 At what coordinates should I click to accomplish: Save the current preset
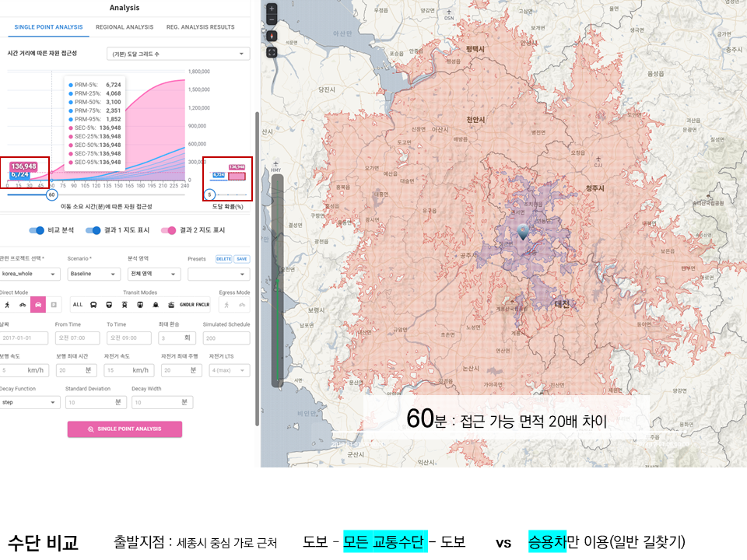242,259
